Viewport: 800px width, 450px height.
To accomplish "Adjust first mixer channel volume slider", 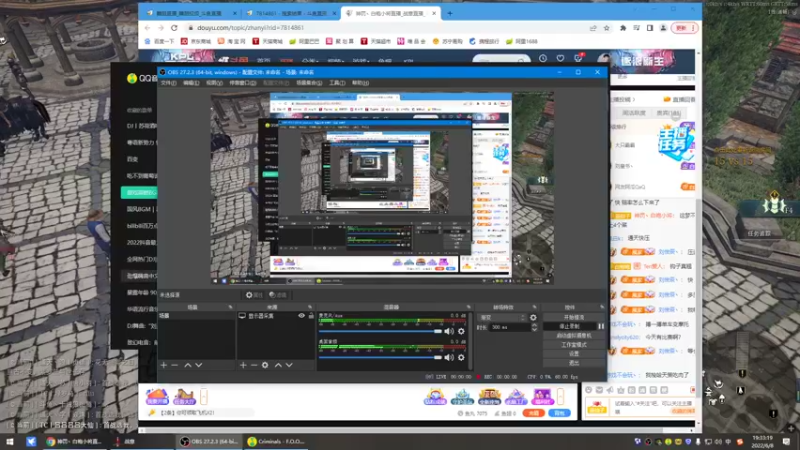I will tap(381, 332).
